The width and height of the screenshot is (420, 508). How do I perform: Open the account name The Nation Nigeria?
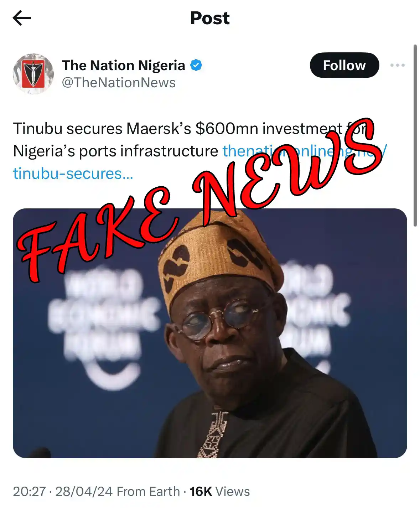[123, 66]
